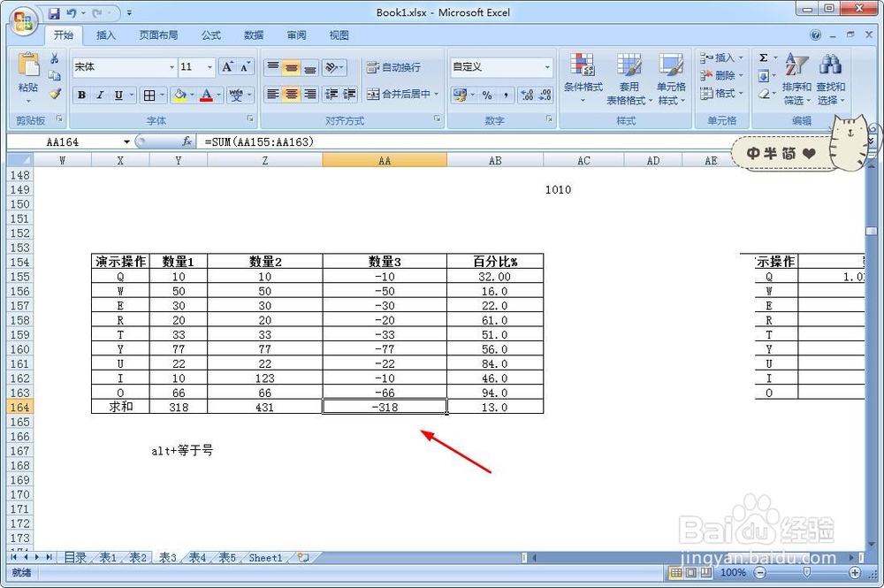Select the AutoSum (Σ) icon
Image resolution: width=884 pixels, height=588 pixels.
click(x=762, y=57)
